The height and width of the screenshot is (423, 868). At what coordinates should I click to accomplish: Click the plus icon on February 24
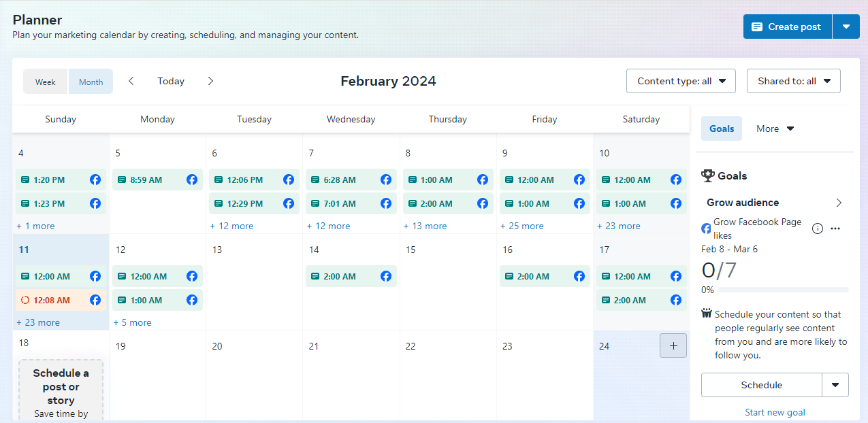coord(673,345)
